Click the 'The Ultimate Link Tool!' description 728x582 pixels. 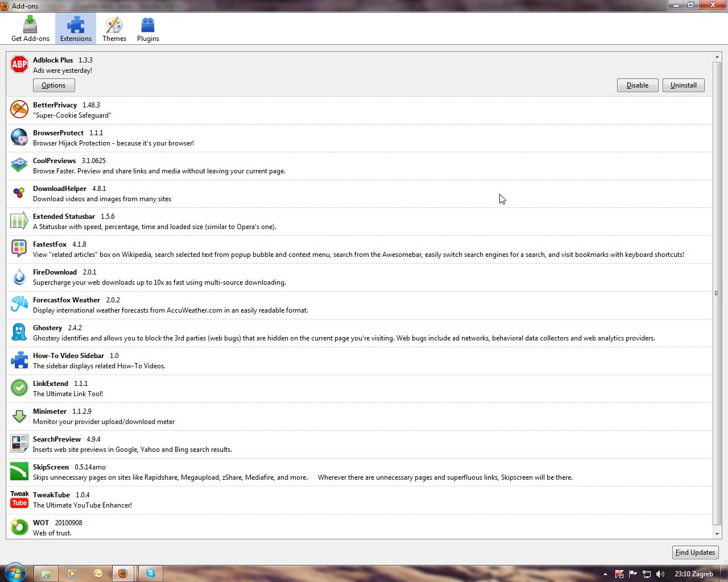tap(68, 394)
